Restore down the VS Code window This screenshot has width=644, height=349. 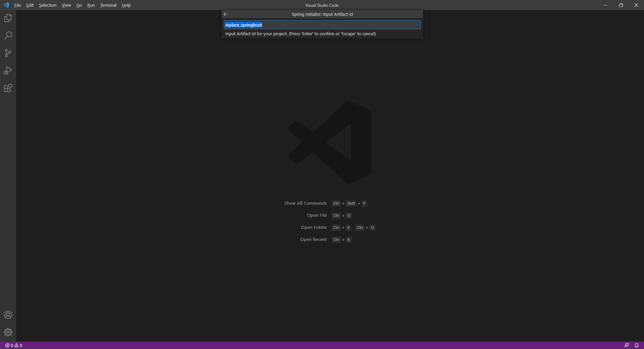click(x=621, y=5)
